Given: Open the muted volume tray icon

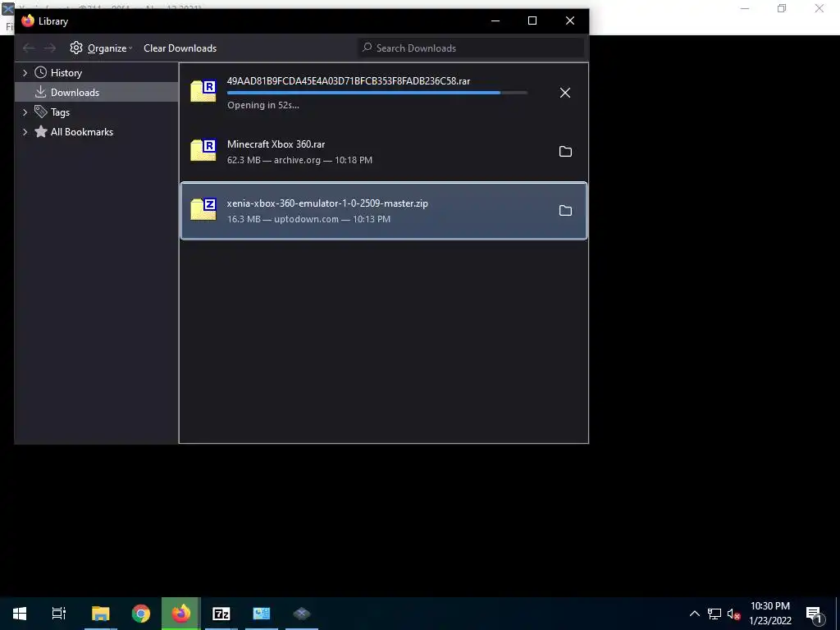Looking at the screenshot, I should click(x=734, y=614).
